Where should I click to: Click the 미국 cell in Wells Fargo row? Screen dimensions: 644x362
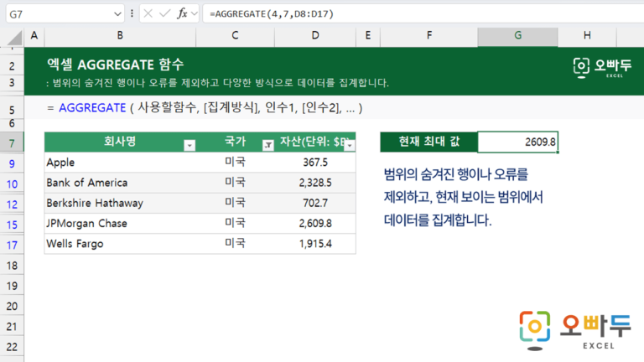point(235,243)
